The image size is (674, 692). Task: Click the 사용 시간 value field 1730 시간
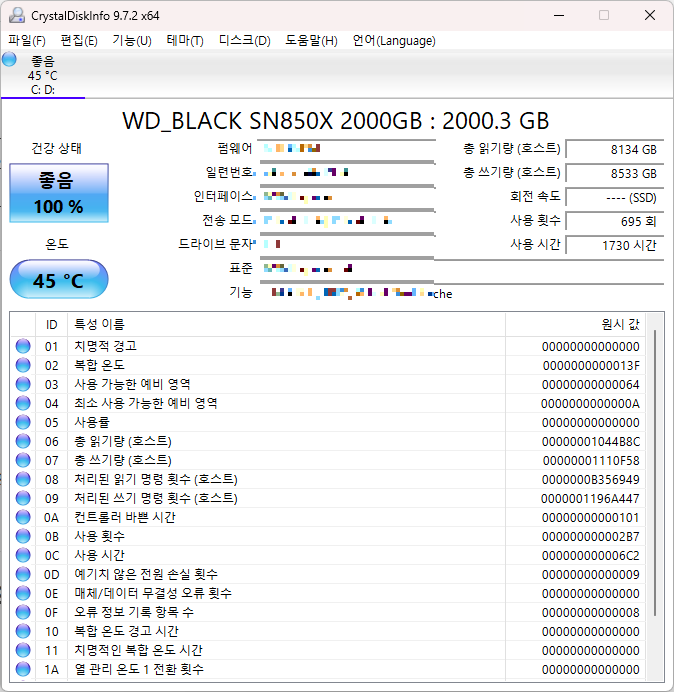point(614,245)
